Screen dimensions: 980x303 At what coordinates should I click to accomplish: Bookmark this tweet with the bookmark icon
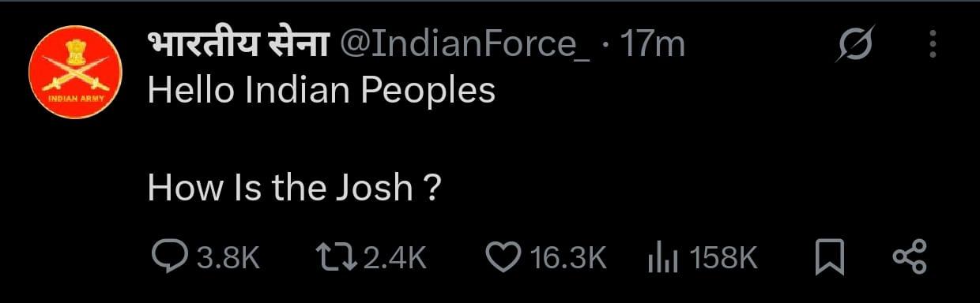pyautogui.click(x=829, y=258)
